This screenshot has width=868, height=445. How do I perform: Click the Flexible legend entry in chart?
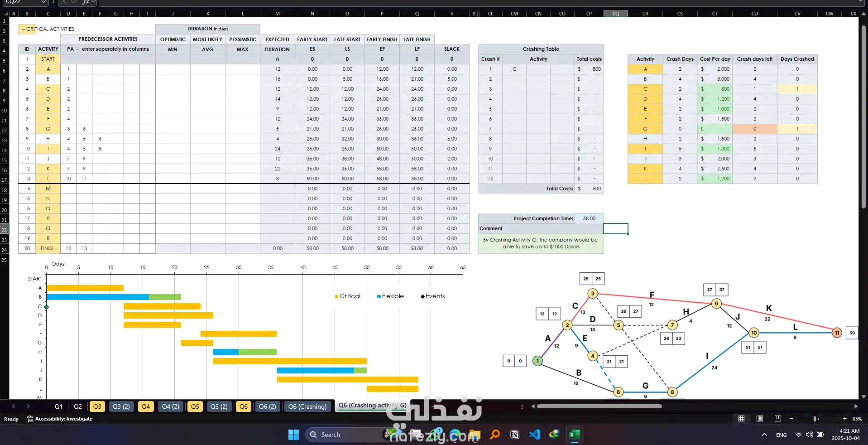pos(390,296)
